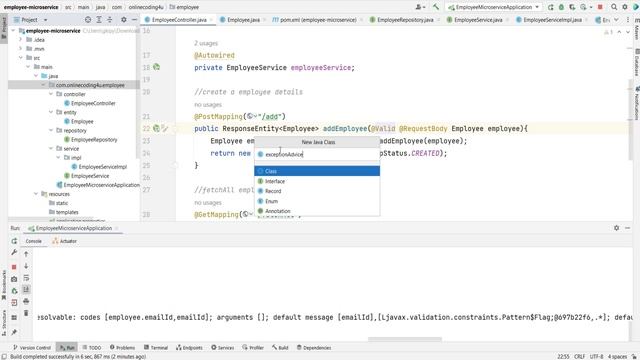The image size is (640, 360).
Task: Select Record in New Java Class popup
Action: 317,191
